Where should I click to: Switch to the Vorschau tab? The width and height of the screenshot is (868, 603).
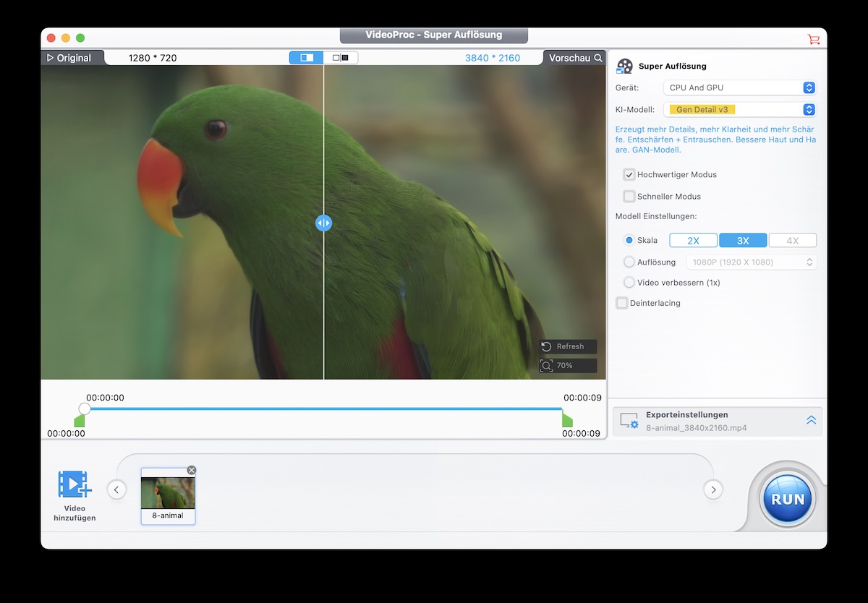(x=574, y=58)
